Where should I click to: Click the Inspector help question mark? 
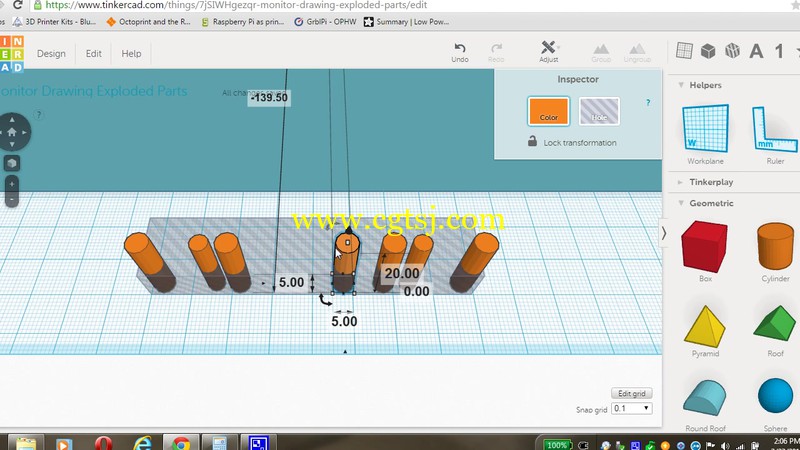(x=648, y=103)
